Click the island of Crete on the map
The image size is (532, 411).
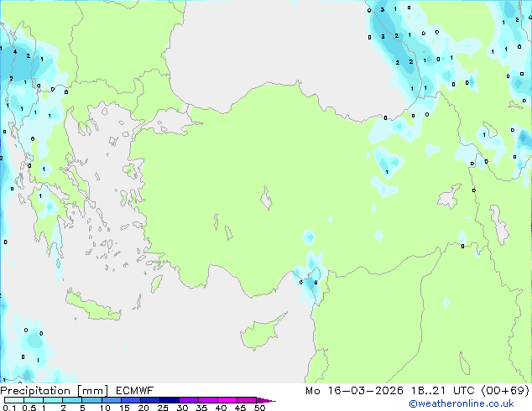(93, 306)
